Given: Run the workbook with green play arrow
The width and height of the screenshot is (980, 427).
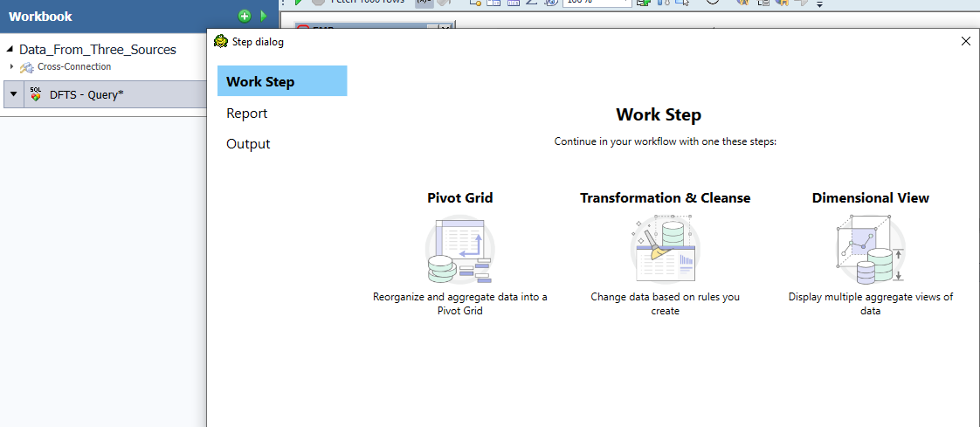Looking at the screenshot, I should [264, 17].
